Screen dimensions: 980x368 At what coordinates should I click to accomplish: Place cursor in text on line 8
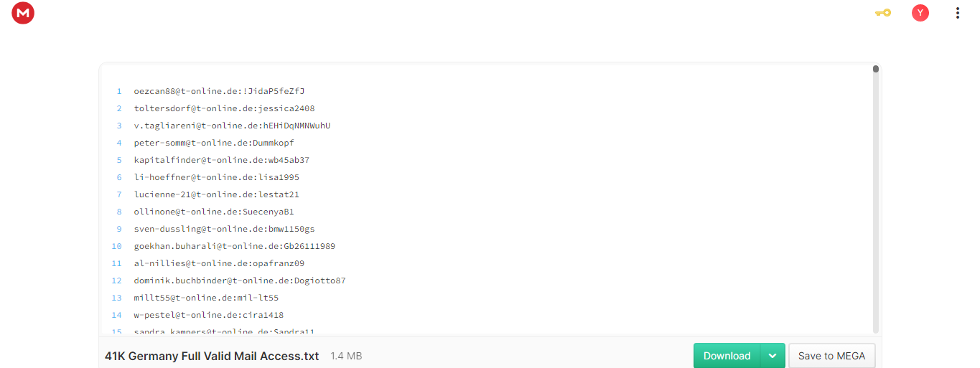coord(214,212)
